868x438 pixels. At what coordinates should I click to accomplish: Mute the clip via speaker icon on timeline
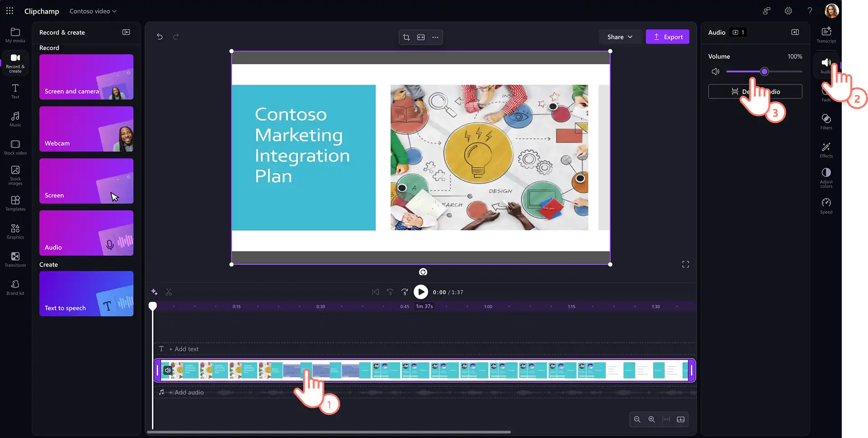point(168,370)
